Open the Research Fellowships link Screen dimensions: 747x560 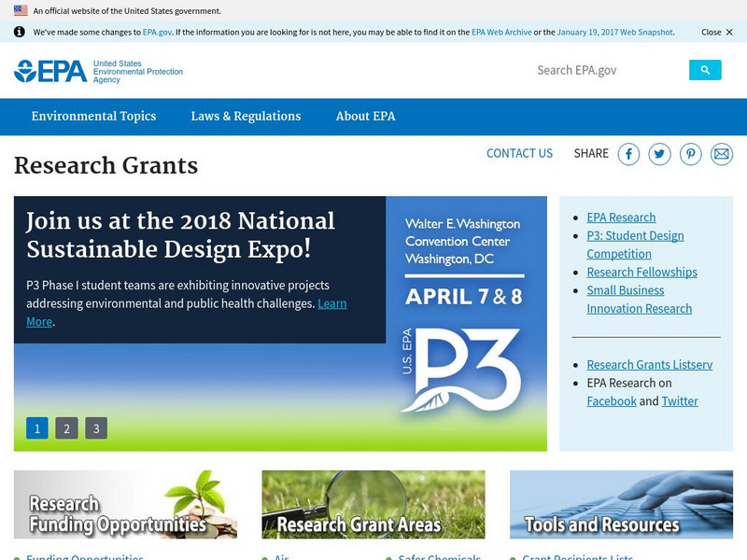pyautogui.click(x=641, y=273)
